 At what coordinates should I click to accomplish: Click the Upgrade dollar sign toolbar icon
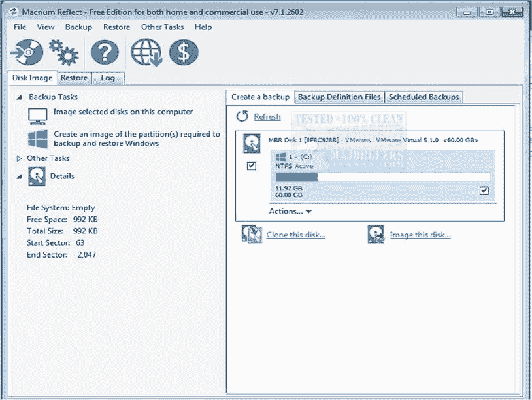tap(183, 52)
